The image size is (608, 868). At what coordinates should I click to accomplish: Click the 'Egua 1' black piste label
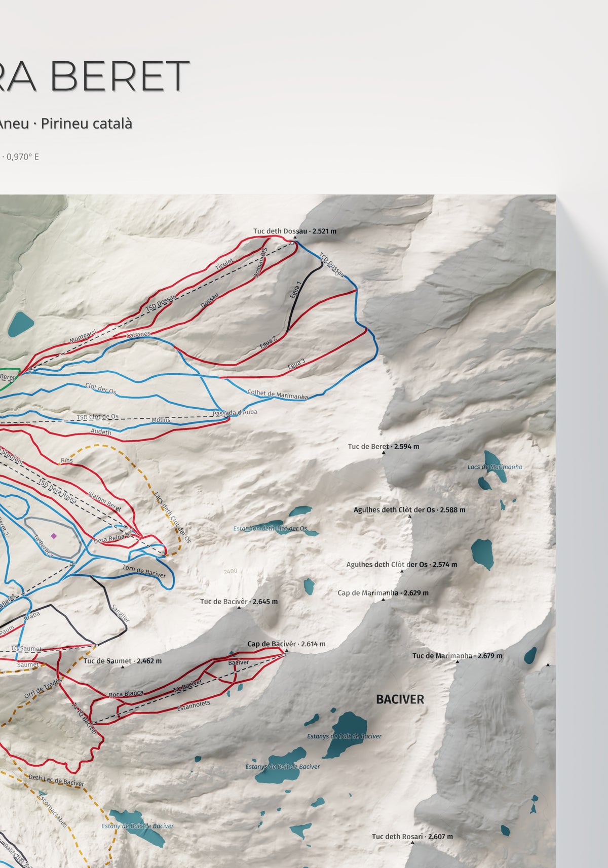[x=296, y=289]
